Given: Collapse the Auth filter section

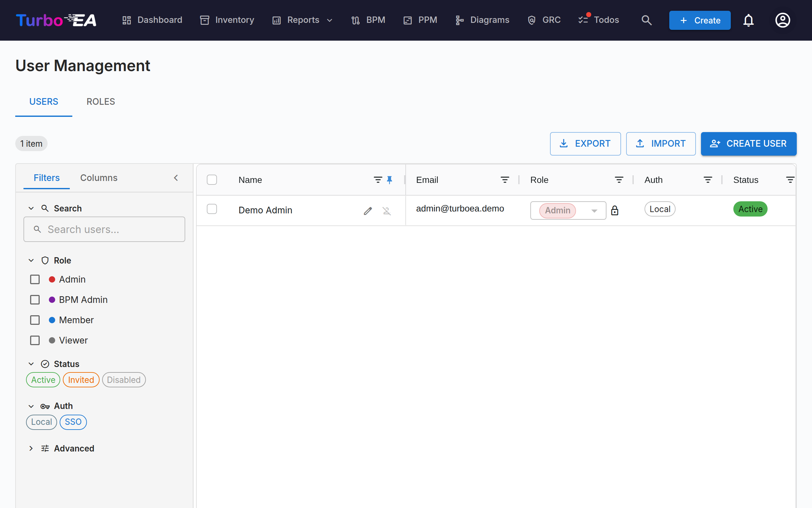Looking at the screenshot, I should (31, 406).
